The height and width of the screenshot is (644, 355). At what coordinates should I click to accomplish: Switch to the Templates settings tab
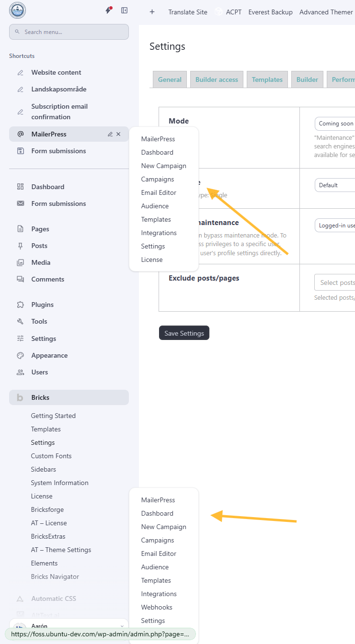tap(267, 79)
